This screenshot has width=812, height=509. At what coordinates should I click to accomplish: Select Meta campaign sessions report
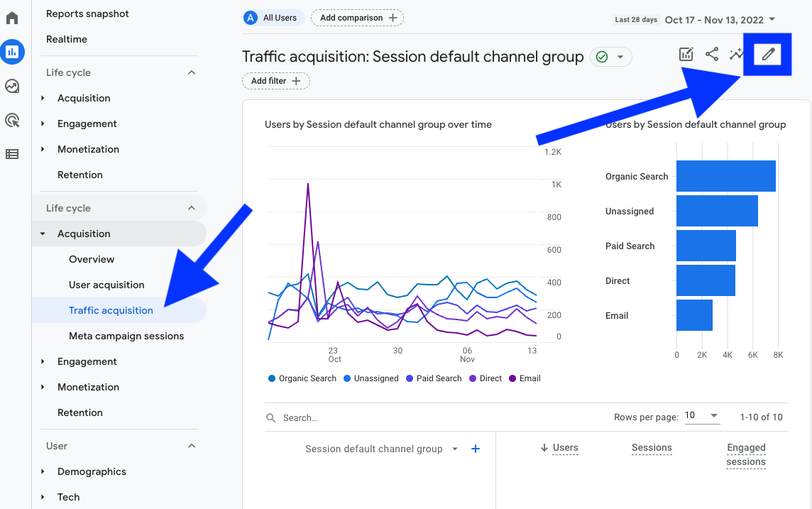126,336
